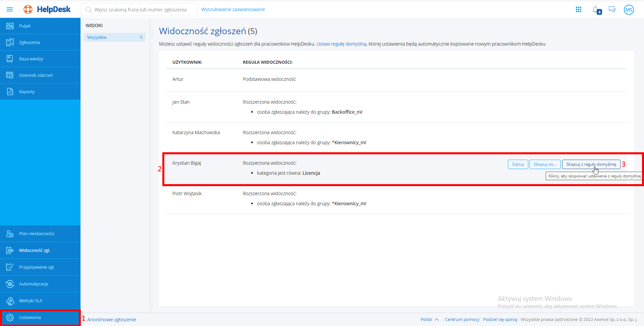Open Dziennik zdarzeń section
644x326 pixels.
coord(36,75)
